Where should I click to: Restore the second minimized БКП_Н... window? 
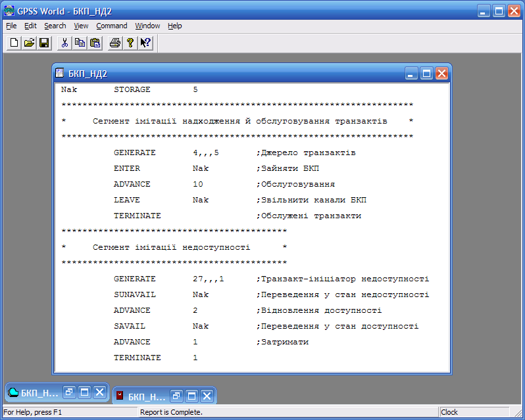(x=176, y=396)
